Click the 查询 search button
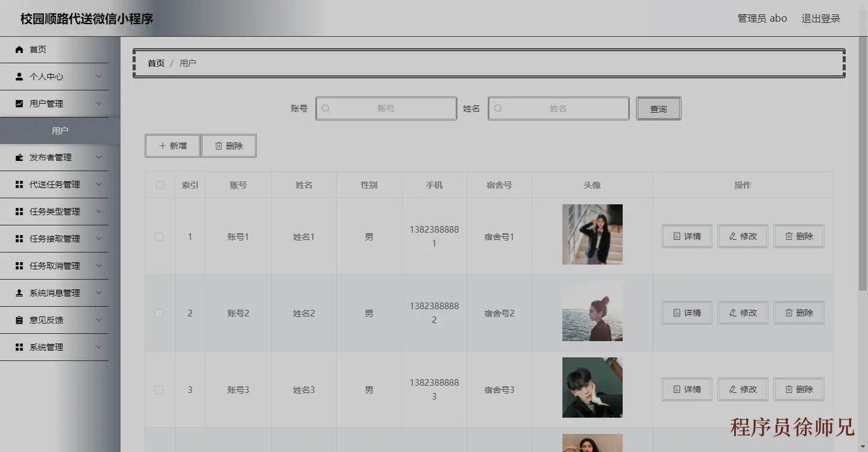 tap(658, 108)
